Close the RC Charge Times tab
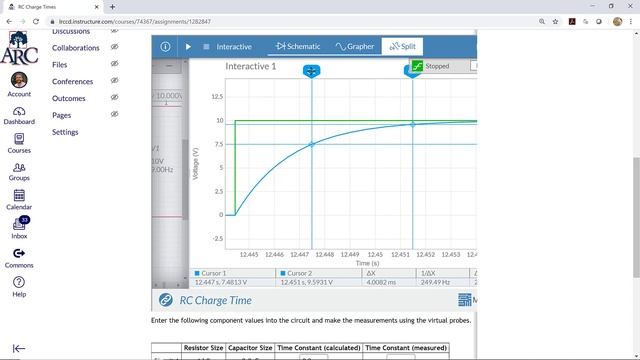The image size is (640, 360). [97, 7]
